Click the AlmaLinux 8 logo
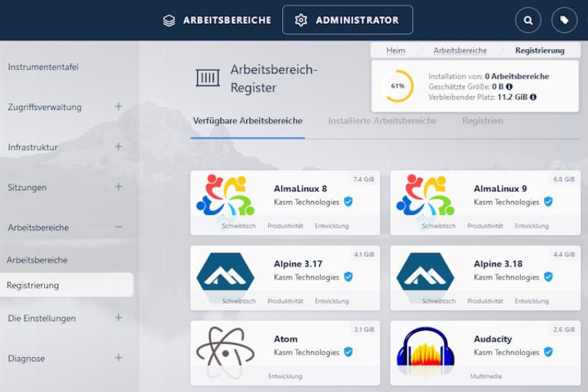The image size is (588, 392). click(225, 195)
